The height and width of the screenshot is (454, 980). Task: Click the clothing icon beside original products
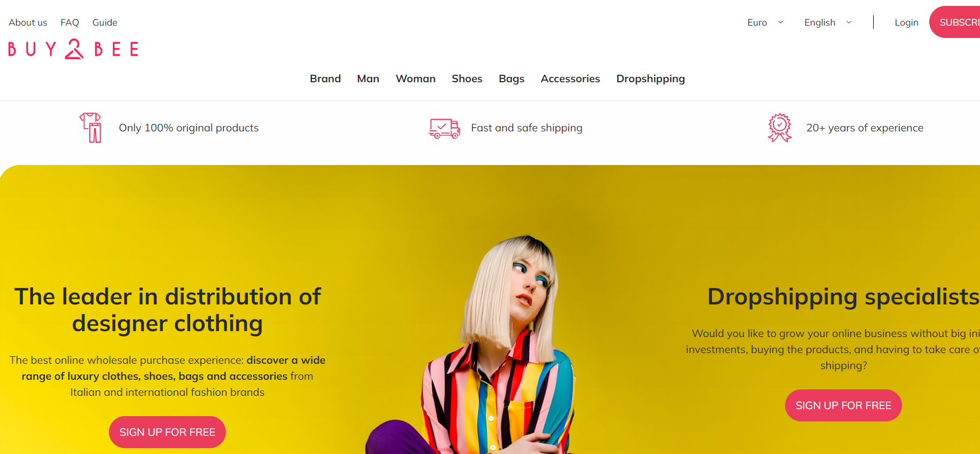(x=91, y=128)
